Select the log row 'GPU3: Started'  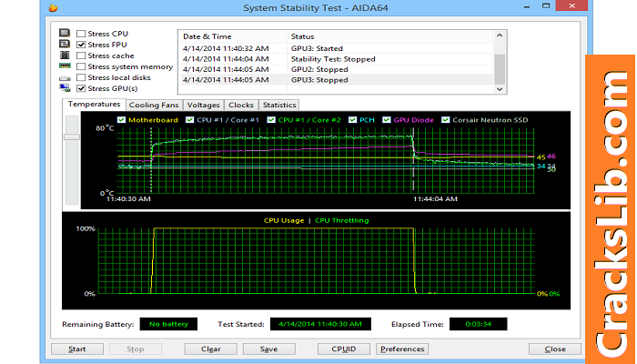(336, 48)
